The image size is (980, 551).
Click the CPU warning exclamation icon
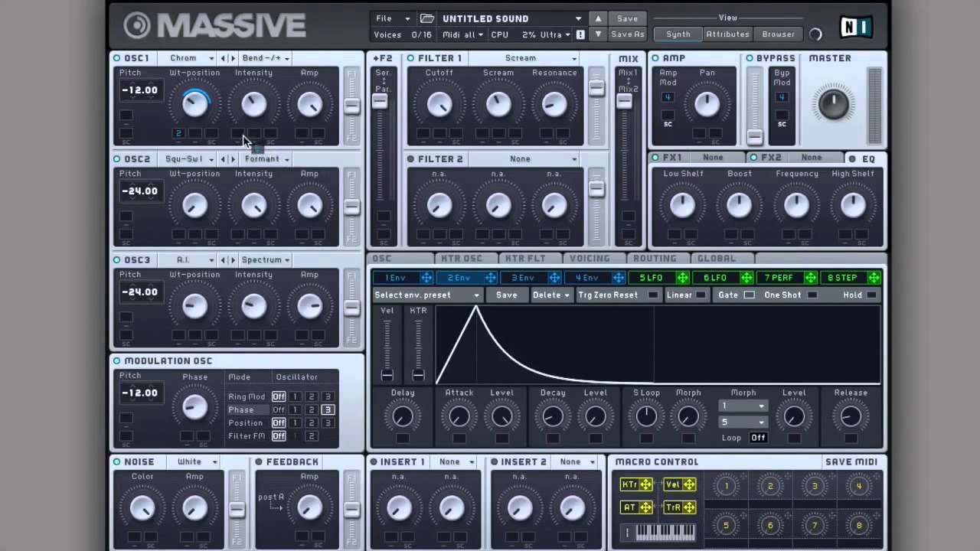click(580, 34)
